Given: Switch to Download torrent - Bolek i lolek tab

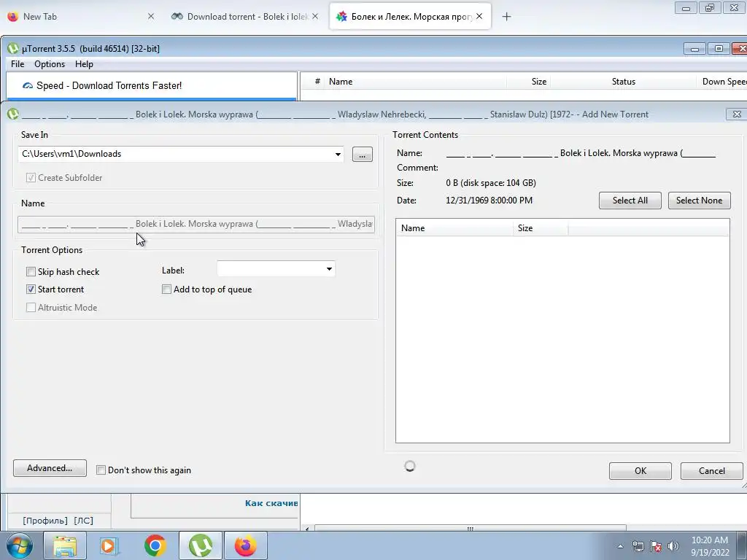Looking at the screenshot, I should 246,16.
